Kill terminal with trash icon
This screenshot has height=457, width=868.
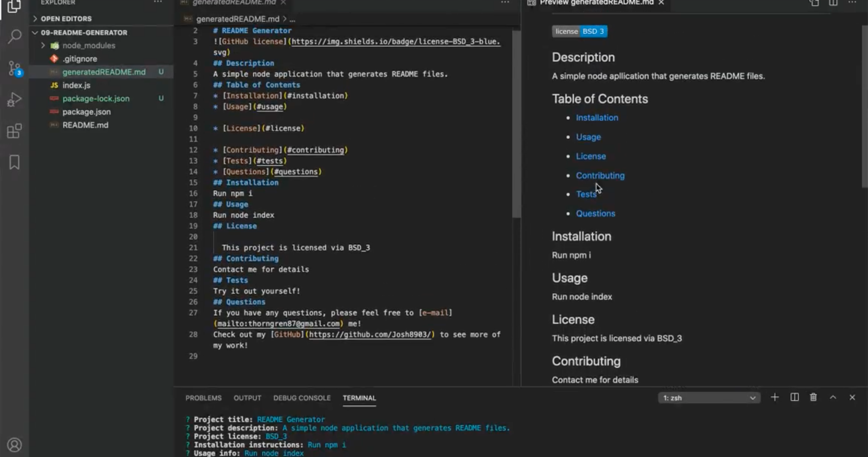click(x=813, y=397)
